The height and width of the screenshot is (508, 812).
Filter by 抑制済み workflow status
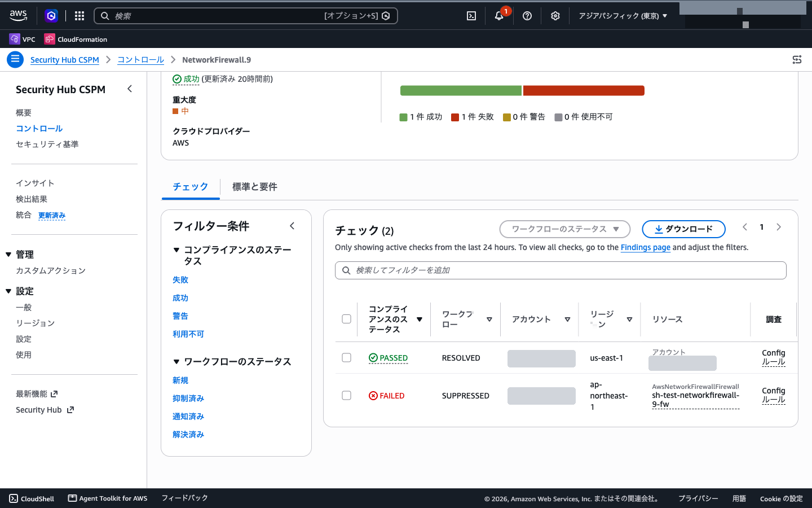(x=188, y=398)
